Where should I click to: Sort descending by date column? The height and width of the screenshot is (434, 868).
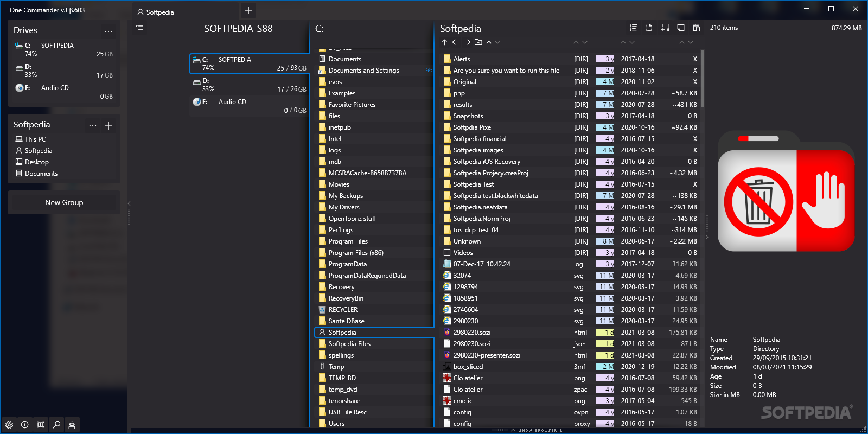point(632,42)
